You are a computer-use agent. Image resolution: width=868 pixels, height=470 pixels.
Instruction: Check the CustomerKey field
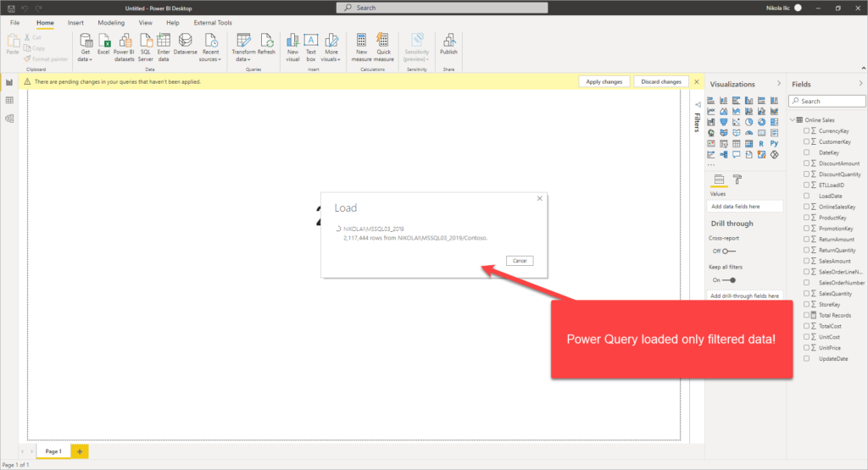pos(807,141)
